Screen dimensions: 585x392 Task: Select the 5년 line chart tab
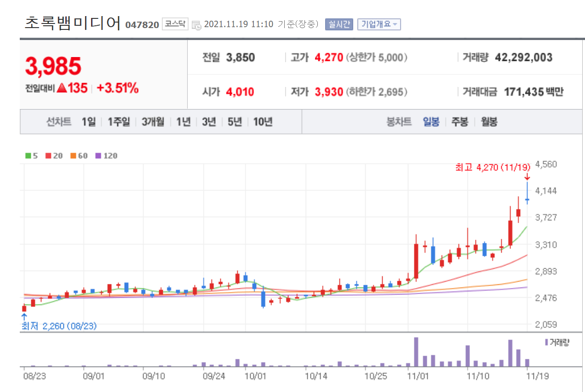tap(235, 122)
